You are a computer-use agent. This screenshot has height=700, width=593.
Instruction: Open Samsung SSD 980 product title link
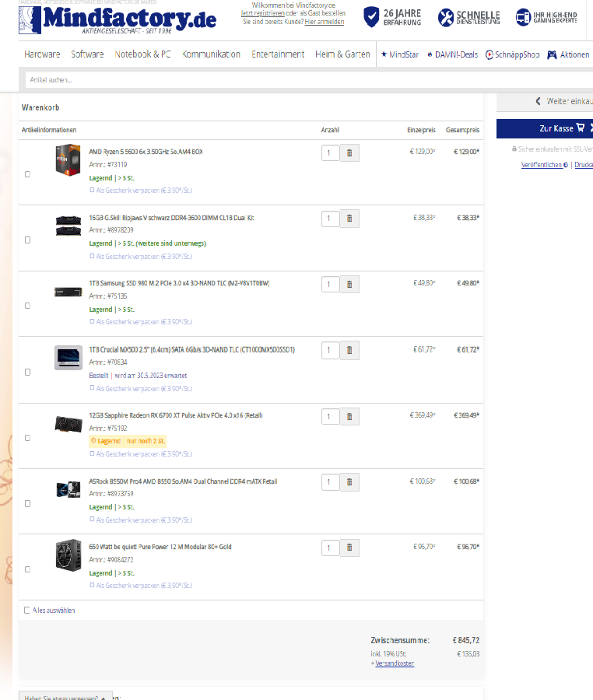click(179, 283)
